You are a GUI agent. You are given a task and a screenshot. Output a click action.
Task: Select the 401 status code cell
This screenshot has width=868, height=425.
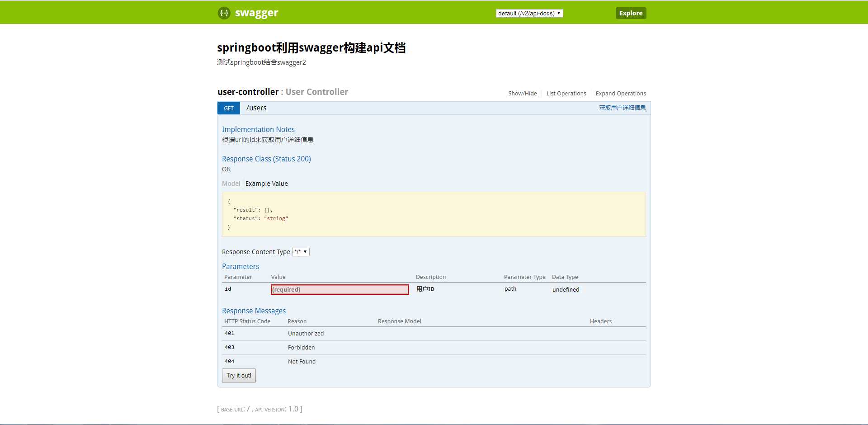point(229,333)
